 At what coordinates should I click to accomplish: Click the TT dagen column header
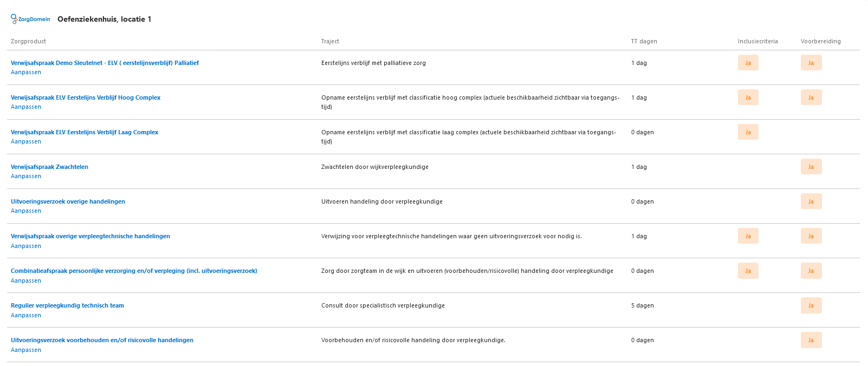click(644, 41)
